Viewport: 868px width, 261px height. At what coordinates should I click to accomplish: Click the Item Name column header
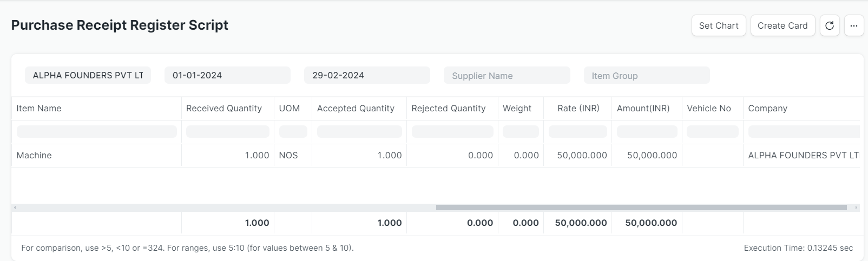[x=39, y=108]
